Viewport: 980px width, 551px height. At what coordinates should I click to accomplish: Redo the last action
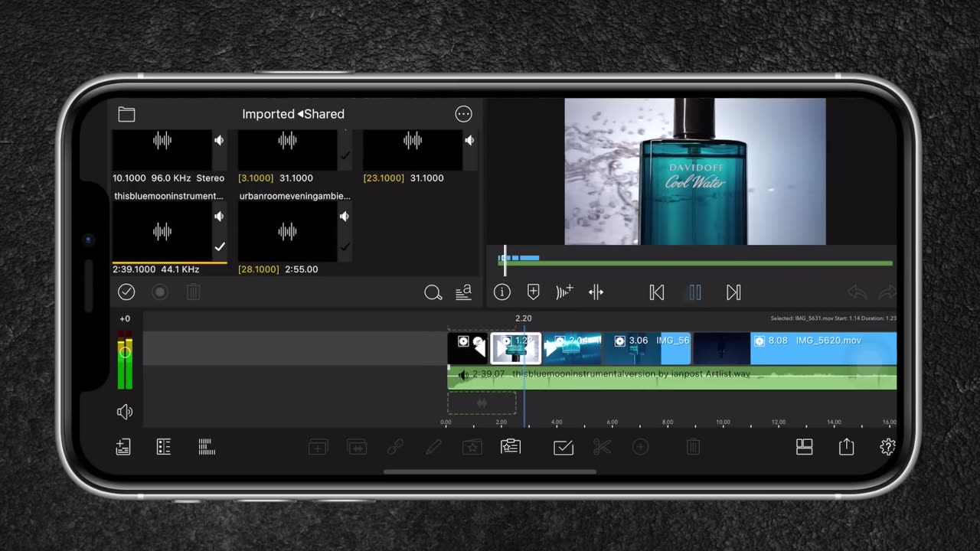[x=887, y=292]
